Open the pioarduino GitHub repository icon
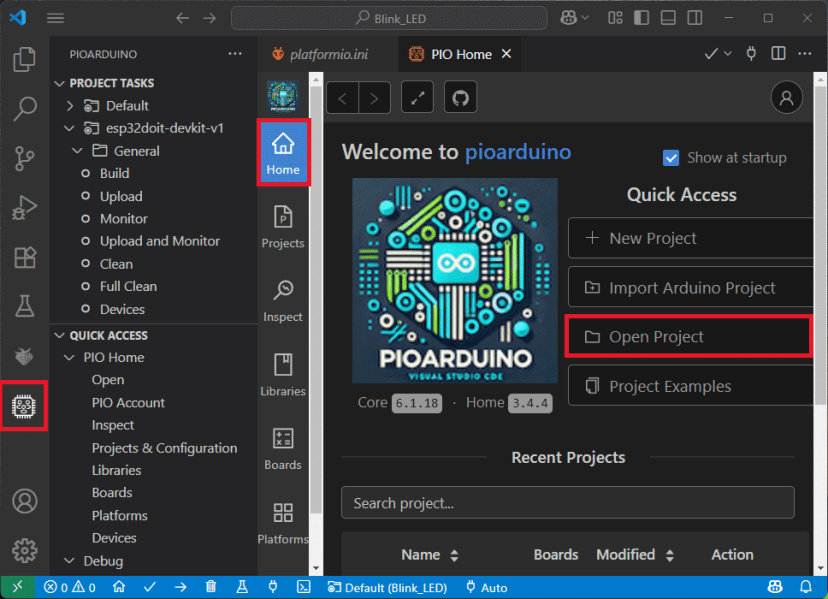Viewport: 828px width, 599px height. click(458, 97)
